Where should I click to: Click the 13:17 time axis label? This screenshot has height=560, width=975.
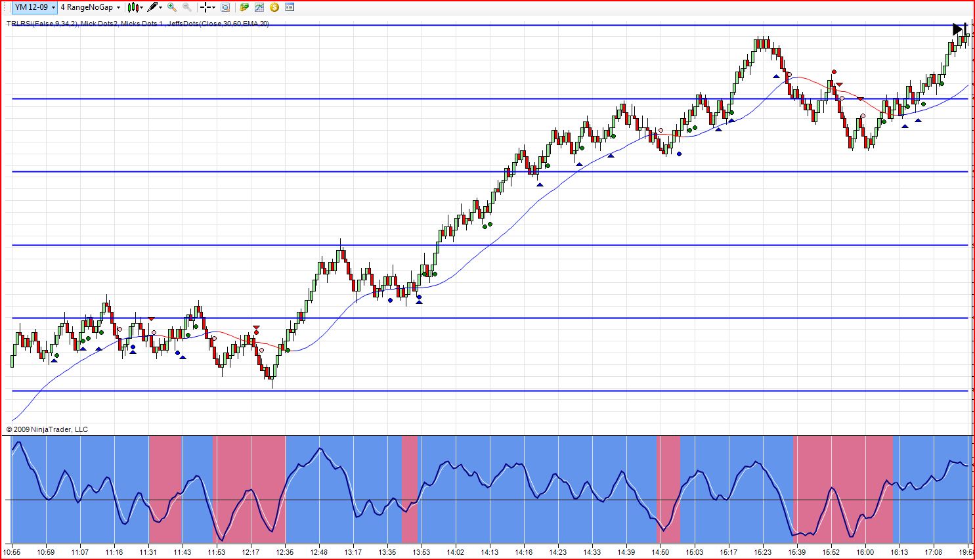[x=353, y=552]
